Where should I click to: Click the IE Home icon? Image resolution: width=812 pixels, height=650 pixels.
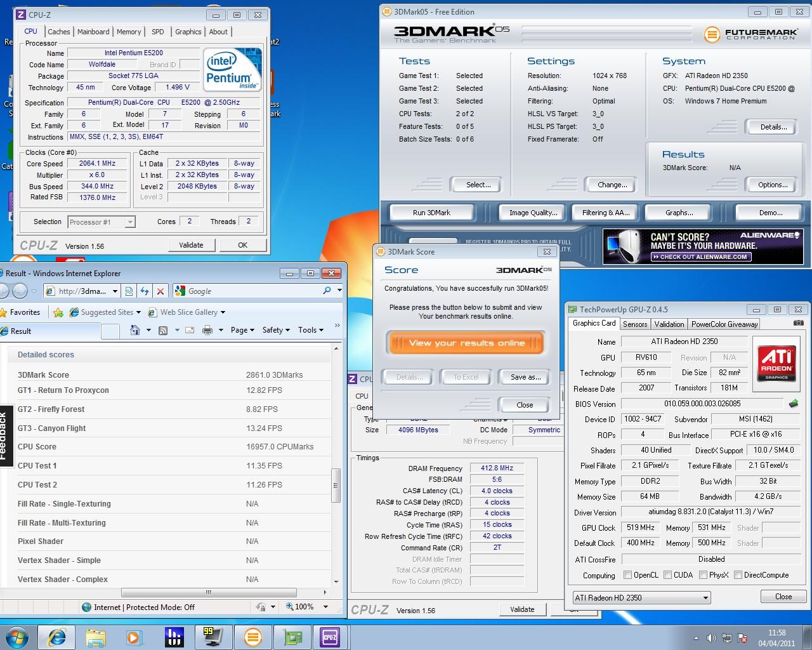[134, 330]
